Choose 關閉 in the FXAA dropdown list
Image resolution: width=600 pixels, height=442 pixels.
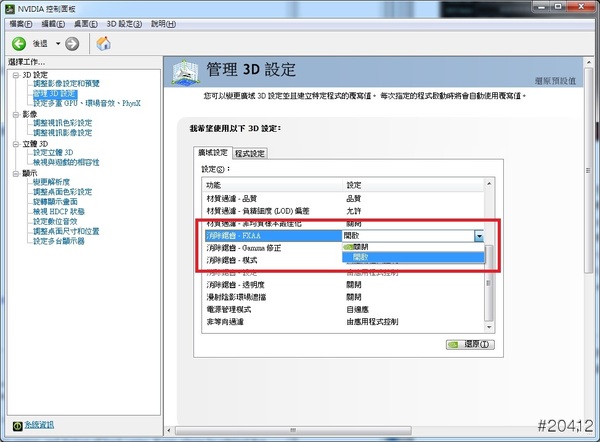pyautogui.click(x=413, y=247)
